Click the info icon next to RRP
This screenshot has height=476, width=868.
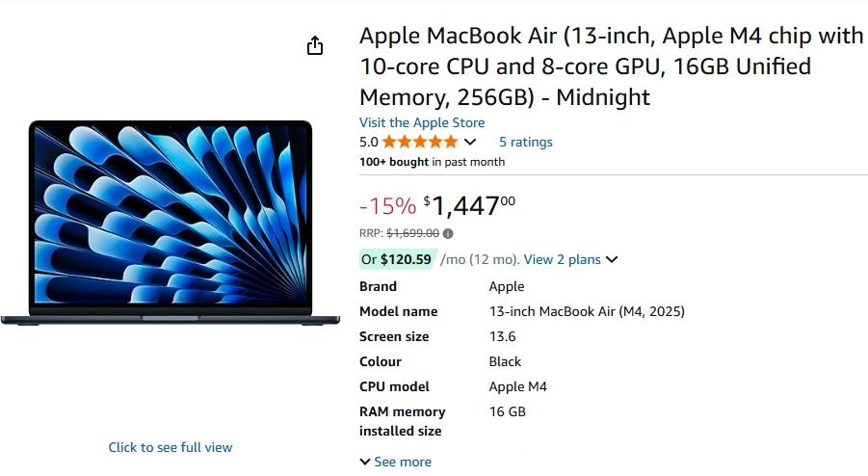pyautogui.click(x=448, y=233)
